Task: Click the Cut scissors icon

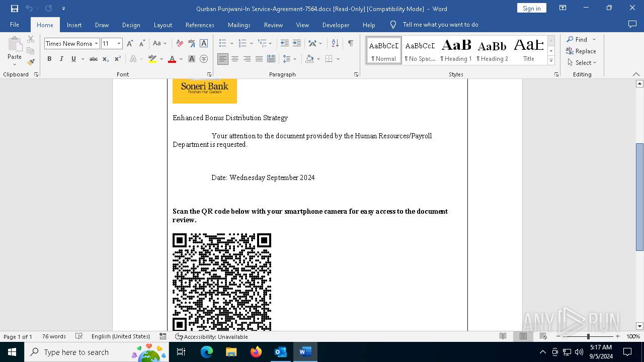Action: [31, 39]
